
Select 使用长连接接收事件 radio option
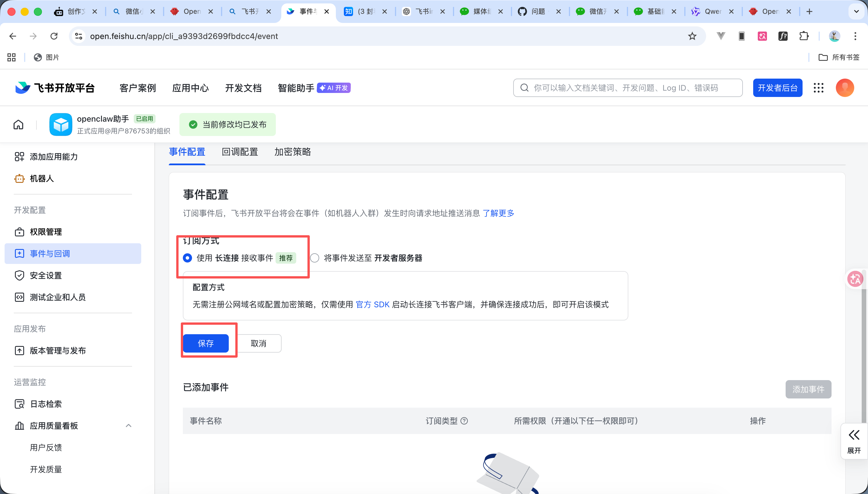pyautogui.click(x=187, y=258)
